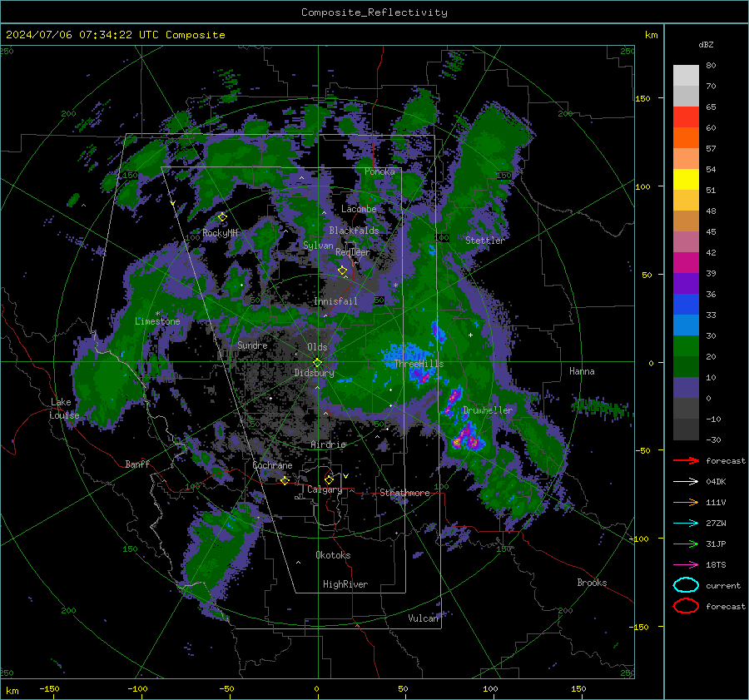This screenshot has height=700, width=749.
Task: Click the 'Didsbury' map label
Action: (x=314, y=373)
